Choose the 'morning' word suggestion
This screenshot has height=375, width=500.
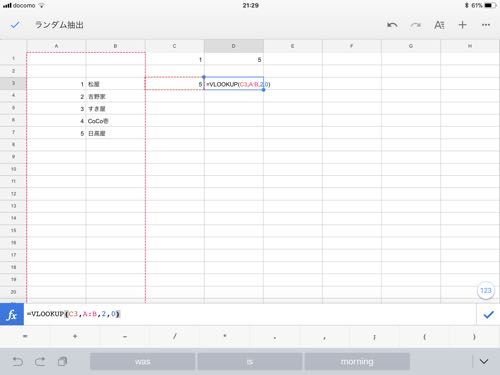[357, 362]
